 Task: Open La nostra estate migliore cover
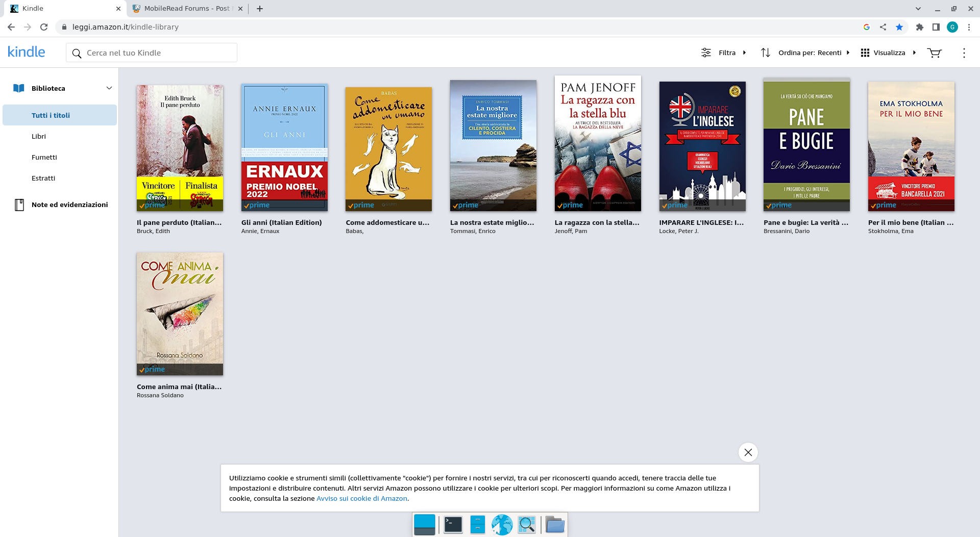tap(493, 145)
